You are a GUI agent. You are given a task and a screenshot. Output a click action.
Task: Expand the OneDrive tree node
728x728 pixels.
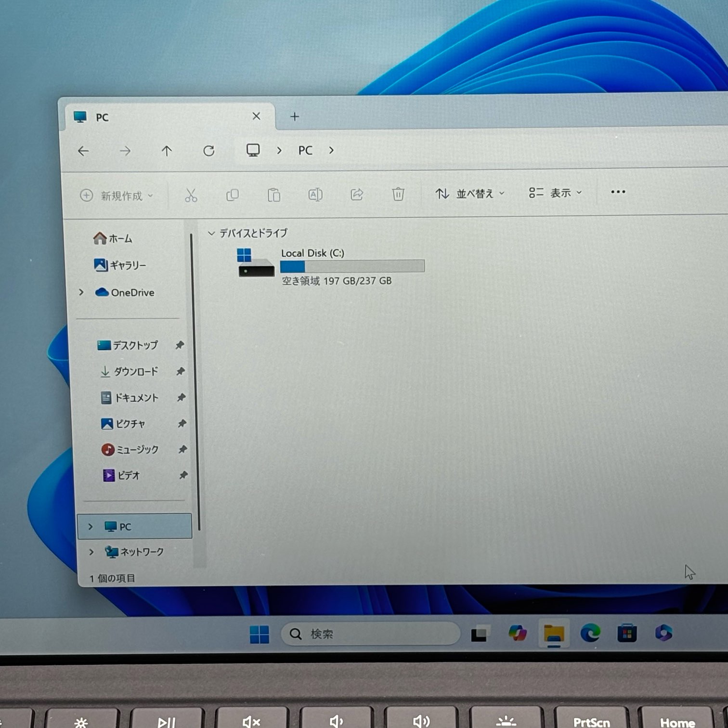click(81, 292)
